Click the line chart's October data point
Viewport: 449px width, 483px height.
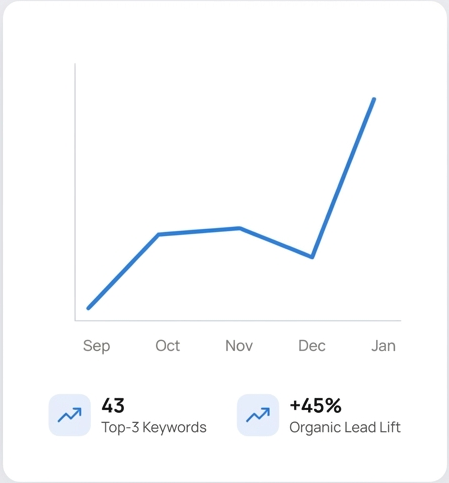(x=159, y=234)
